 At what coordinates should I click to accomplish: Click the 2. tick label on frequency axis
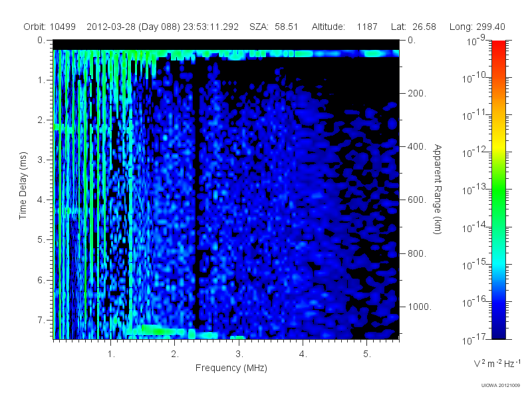click(175, 354)
